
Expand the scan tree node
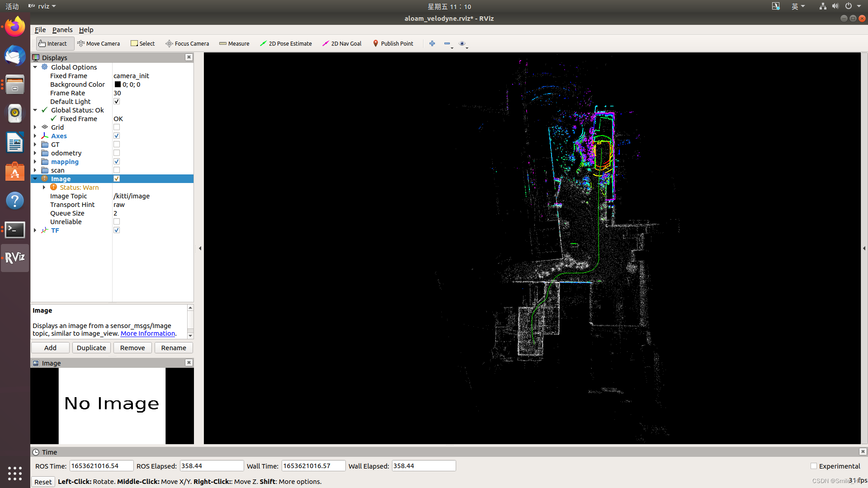35,170
